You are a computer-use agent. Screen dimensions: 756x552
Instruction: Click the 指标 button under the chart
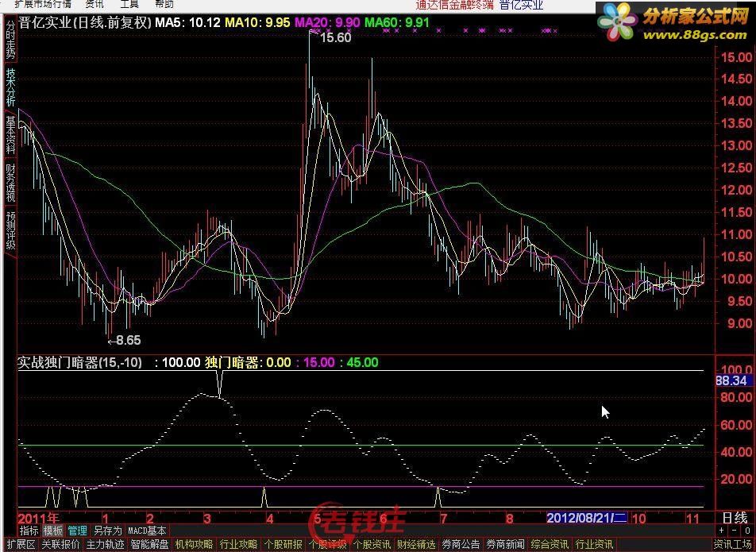[x=29, y=531]
